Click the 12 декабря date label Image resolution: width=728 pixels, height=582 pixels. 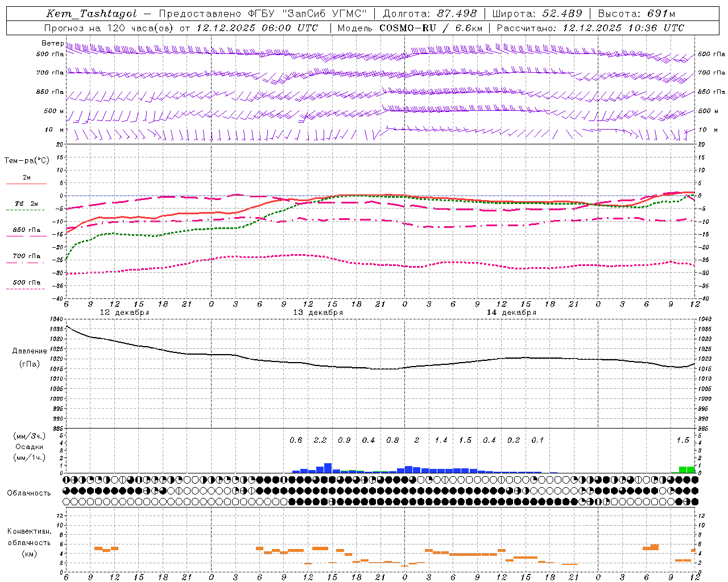(125, 313)
